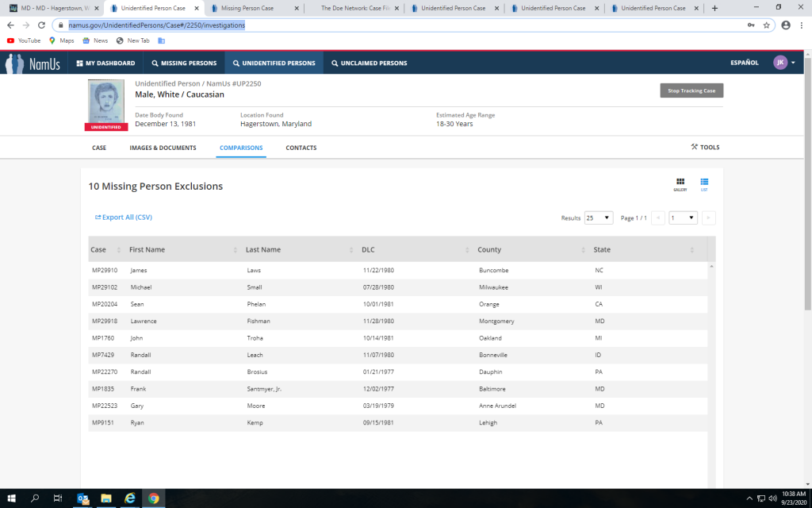Open a new browser tab

click(714, 8)
